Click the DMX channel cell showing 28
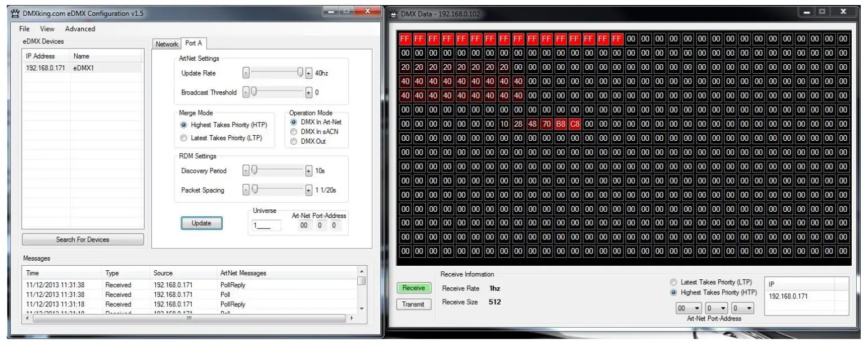Viewport: 868px width, 348px height. (x=518, y=123)
